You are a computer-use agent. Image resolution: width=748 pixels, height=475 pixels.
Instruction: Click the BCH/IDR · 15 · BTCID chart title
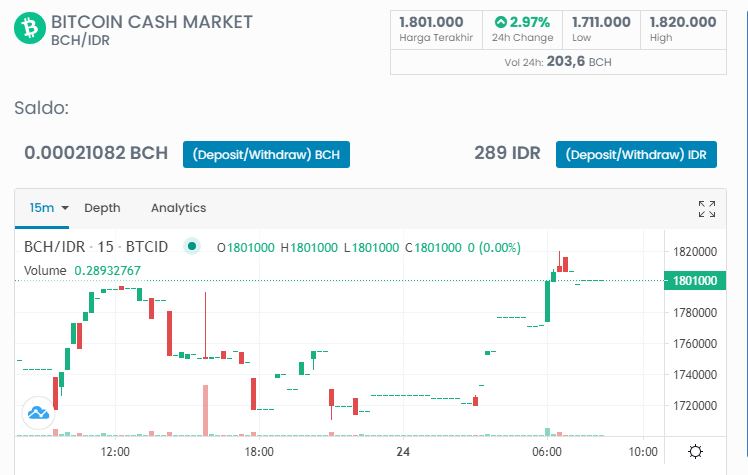[96, 247]
